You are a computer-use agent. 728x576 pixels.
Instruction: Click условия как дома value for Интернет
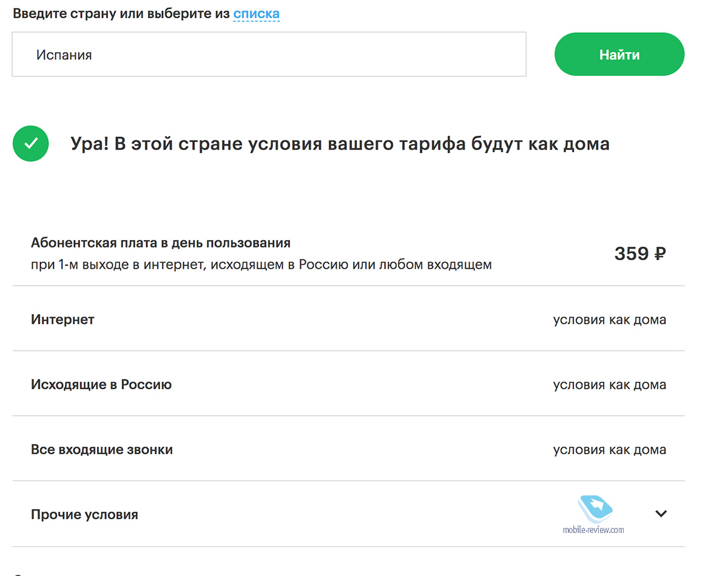[x=609, y=320]
